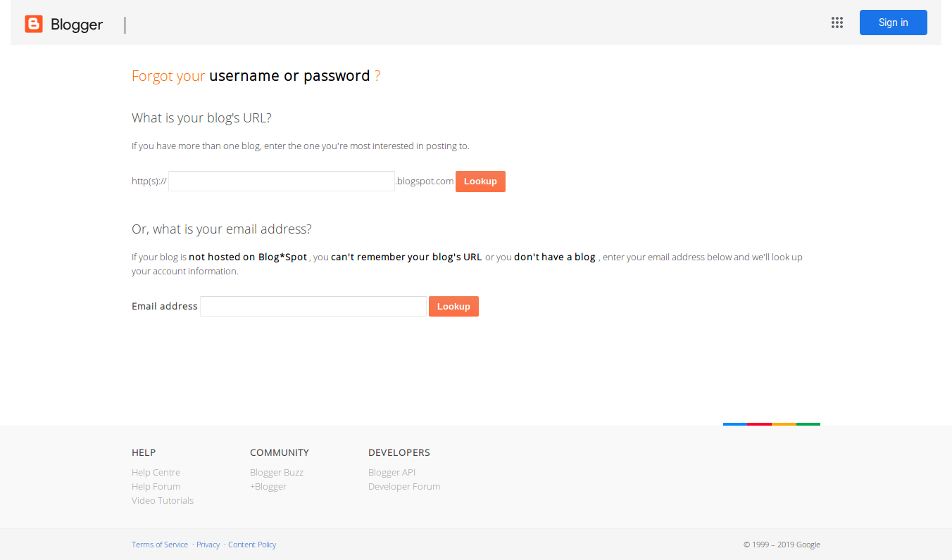Visit the Help Forum page

point(156,486)
